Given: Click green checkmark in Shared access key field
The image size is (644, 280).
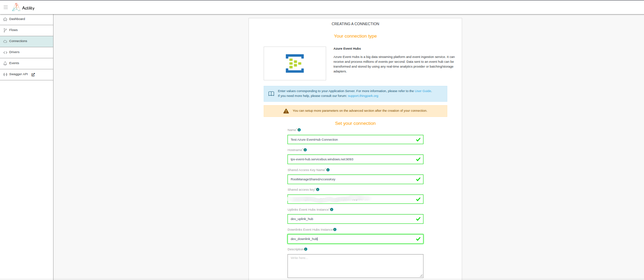Looking at the screenshot, I should coord(418,199).
